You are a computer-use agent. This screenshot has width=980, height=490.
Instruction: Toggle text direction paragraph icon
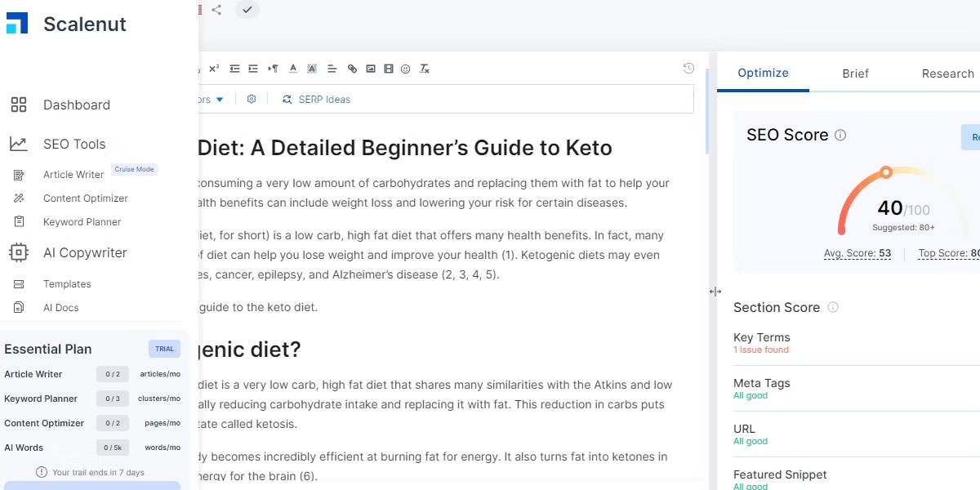coord(273,69)
